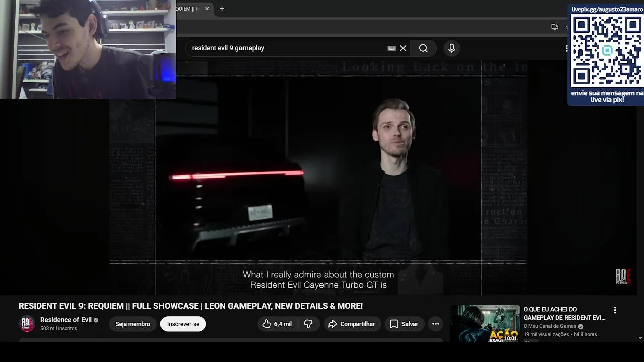Image resolution: width=644 pixels, height=362 pixels.
Task: Close the current browser tab
Action: tap(207, 9)
